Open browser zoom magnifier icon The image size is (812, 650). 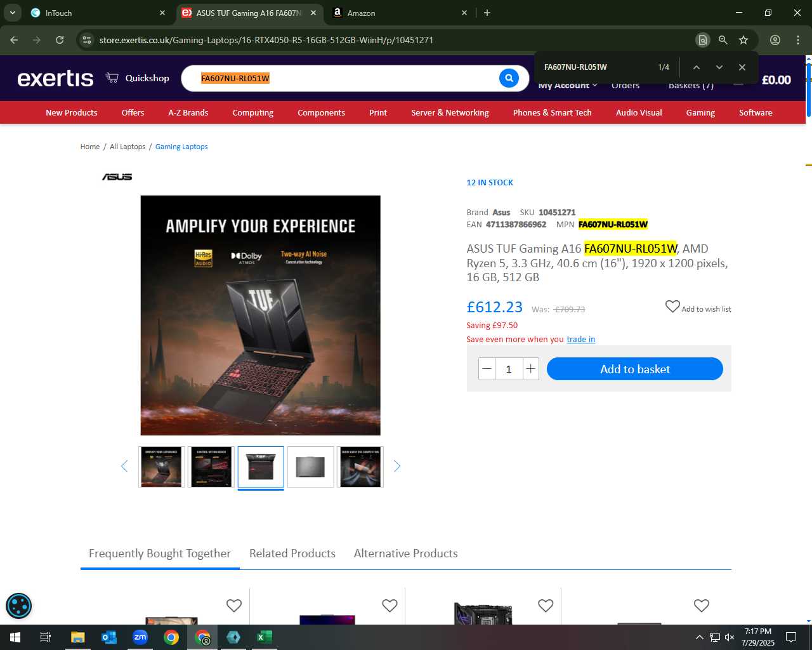tap(723, 40)
